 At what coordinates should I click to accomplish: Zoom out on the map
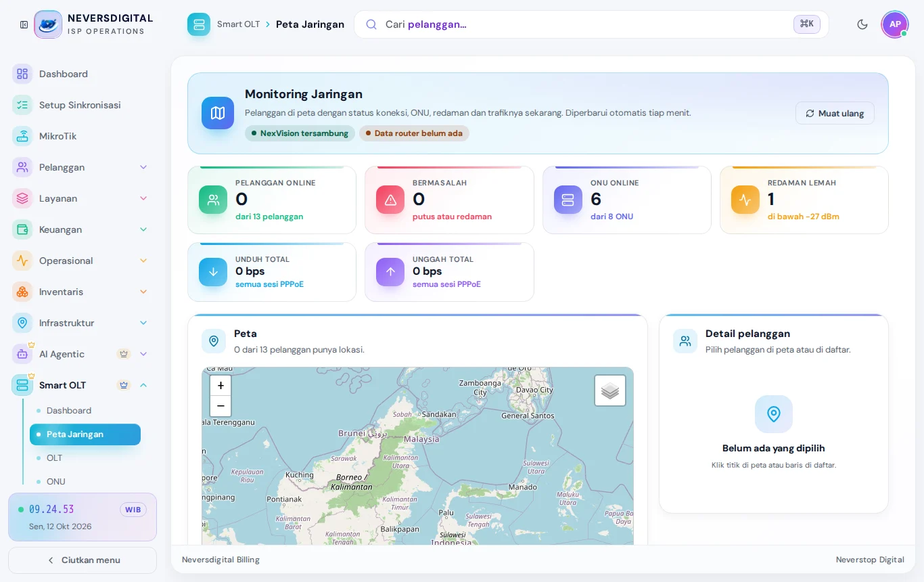point(221,406)
